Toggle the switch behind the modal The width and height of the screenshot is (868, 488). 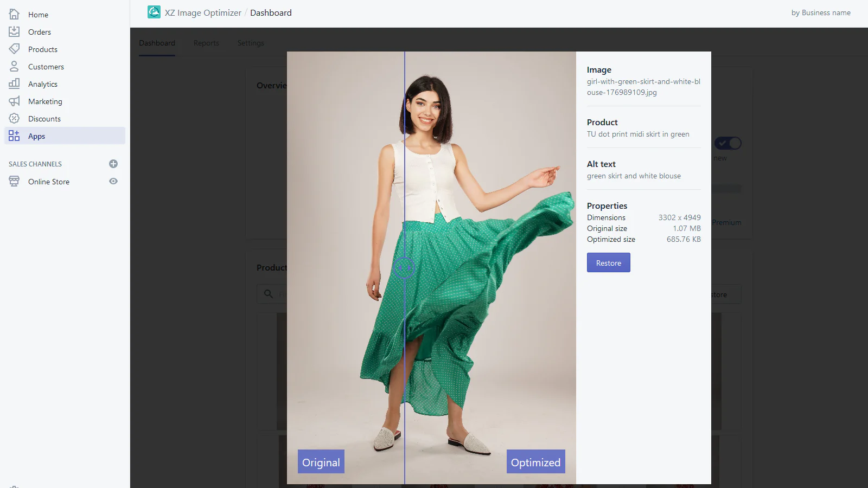(727, 143)
